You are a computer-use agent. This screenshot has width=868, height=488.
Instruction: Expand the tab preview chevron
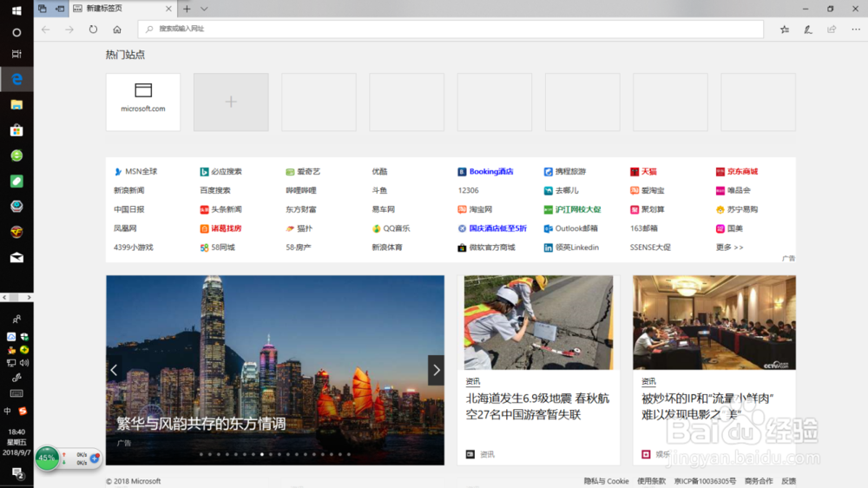tap(204, 9)
